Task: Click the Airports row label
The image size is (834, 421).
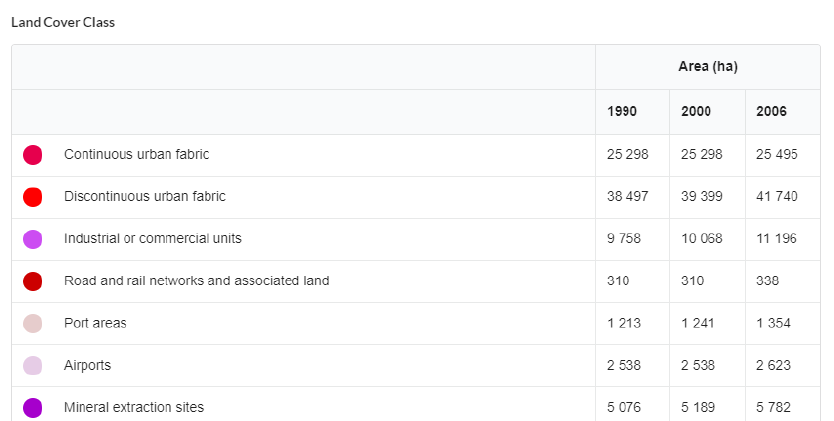Action: 87,365
